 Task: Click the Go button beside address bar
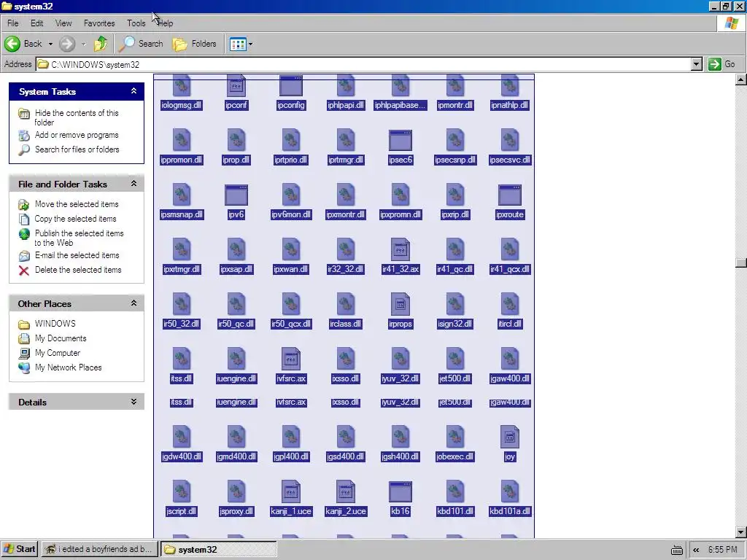tap(721, 64)
